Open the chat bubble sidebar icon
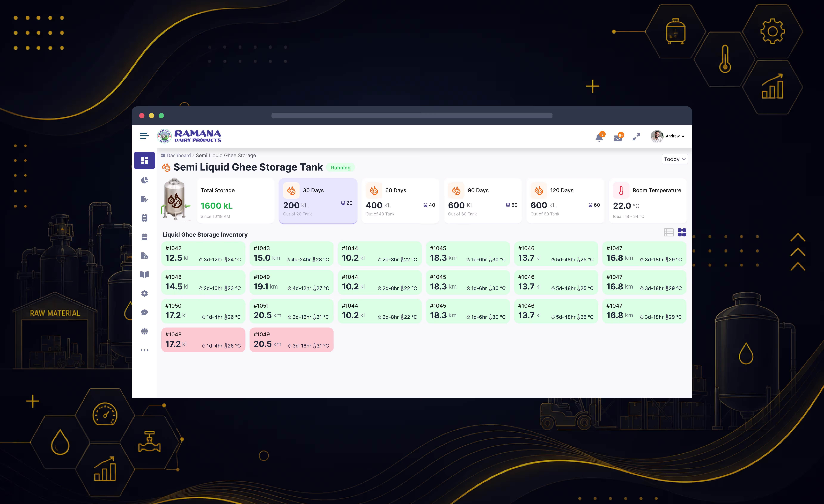 pos(144,312)
